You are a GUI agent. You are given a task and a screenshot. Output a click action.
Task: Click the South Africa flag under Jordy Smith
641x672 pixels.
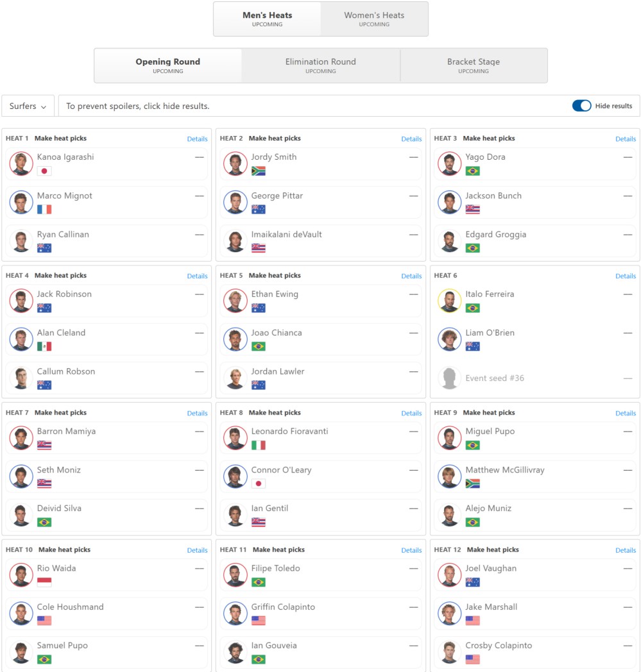click(x=258, y=171)
